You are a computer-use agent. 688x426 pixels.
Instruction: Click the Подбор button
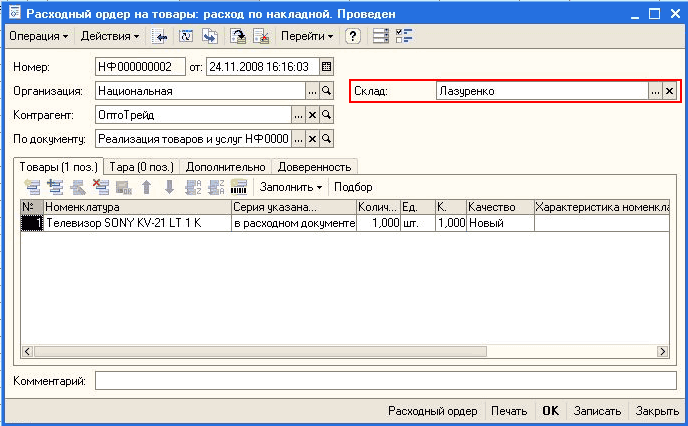click(x=353, y=187)
